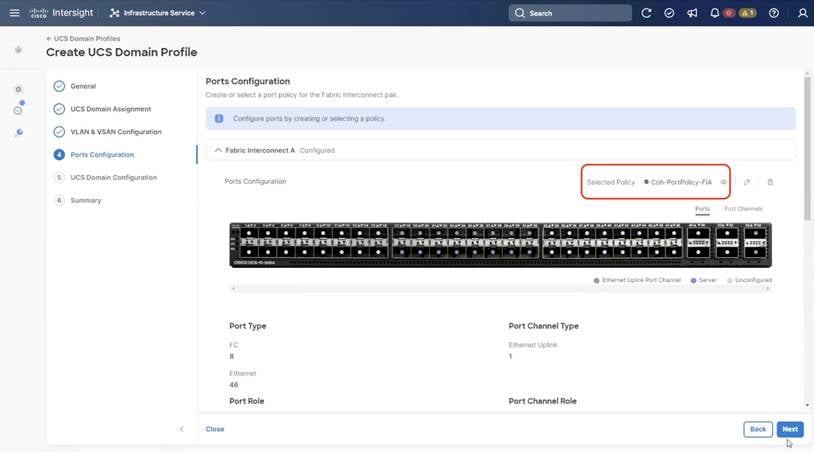Open the user profile icon
This screenshot has height=452, width=814.
pyautogui.click(x=803, y=13)
